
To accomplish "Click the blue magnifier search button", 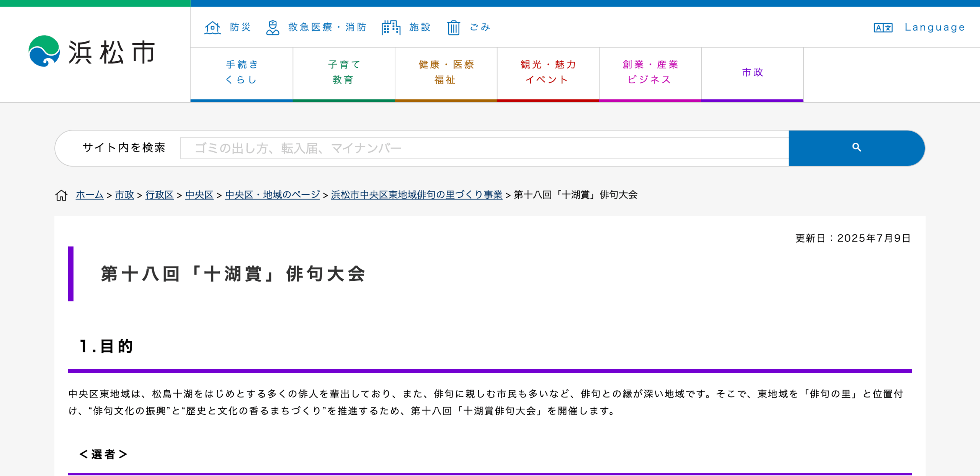I will [x=857, y=148].
